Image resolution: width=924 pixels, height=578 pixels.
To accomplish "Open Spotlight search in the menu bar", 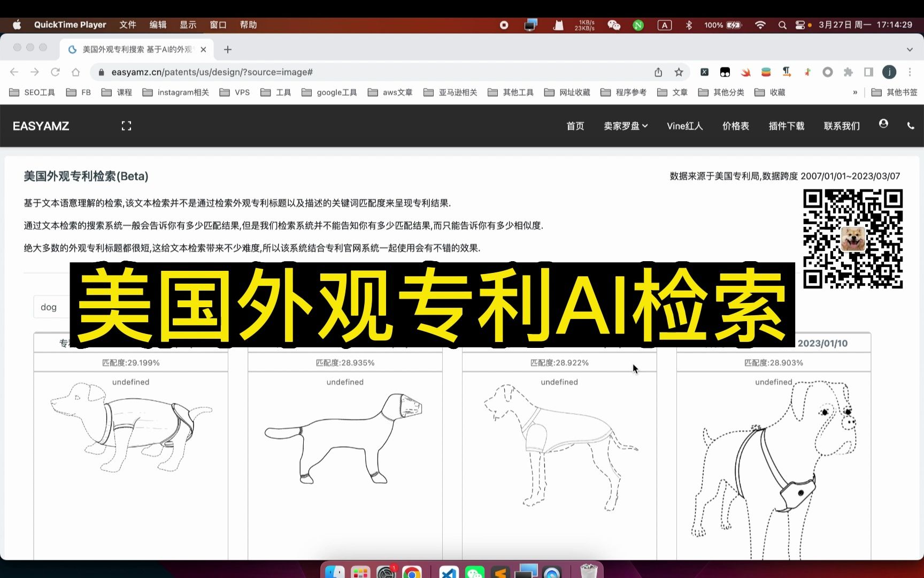I will point(782,25).
